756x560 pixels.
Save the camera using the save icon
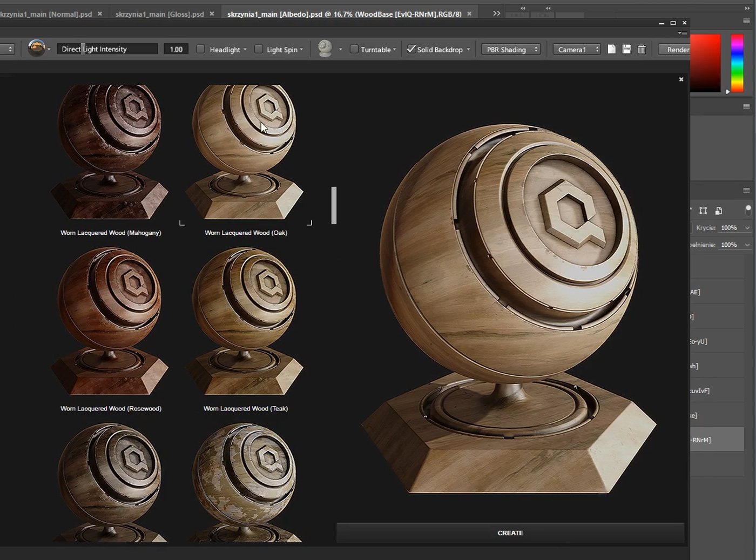626,49
